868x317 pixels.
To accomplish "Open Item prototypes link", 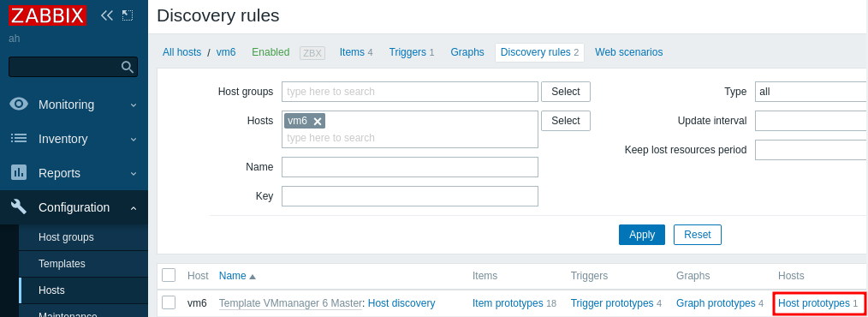I will pos(508,303).
